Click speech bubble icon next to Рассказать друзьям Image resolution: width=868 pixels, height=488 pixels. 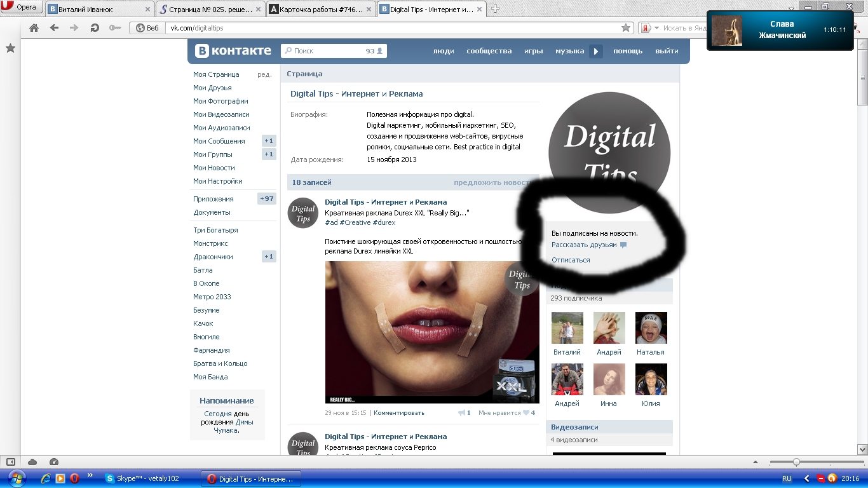[623, 245]
